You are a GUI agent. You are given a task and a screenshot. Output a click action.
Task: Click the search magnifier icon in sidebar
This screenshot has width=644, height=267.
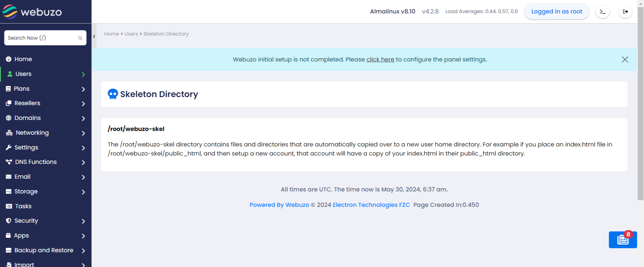80,38
